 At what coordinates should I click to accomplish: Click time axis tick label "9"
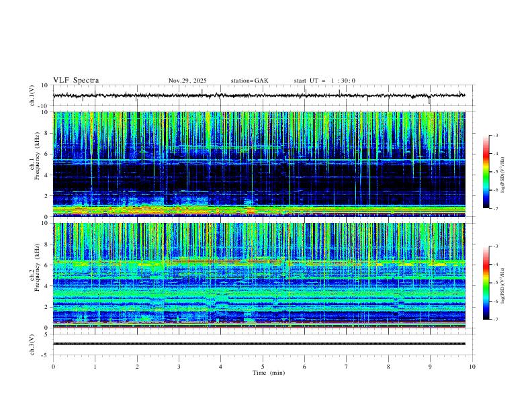point(430,367)
